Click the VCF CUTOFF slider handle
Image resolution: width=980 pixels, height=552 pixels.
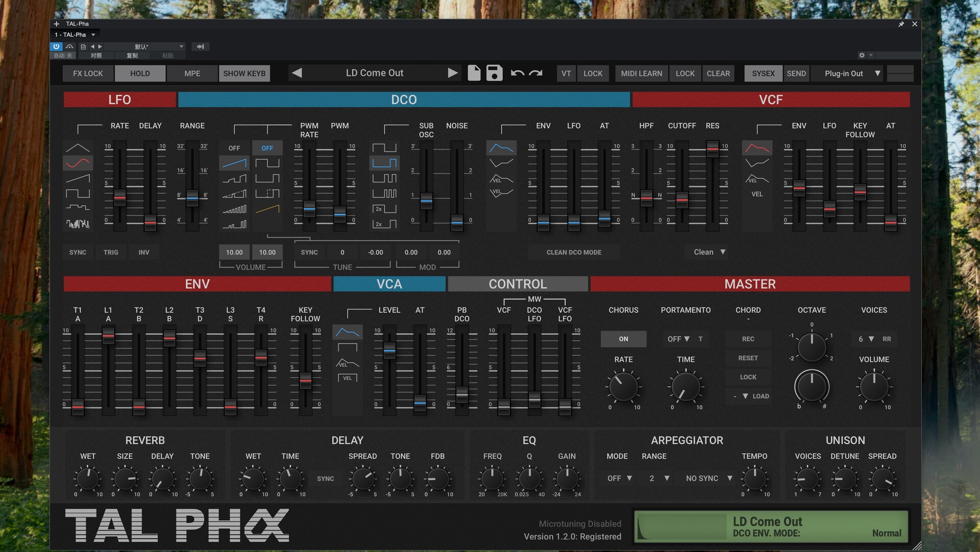click(x=682, y=199)
